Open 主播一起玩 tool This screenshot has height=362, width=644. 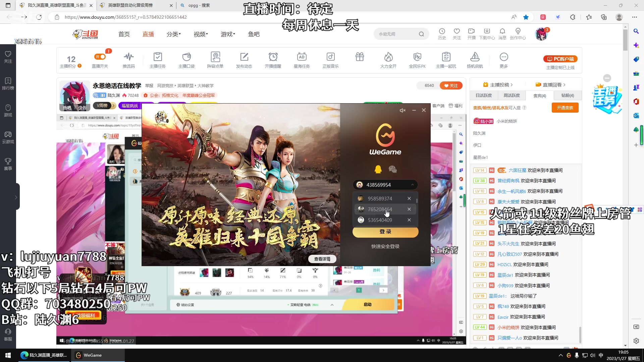(x=446, y=60)
